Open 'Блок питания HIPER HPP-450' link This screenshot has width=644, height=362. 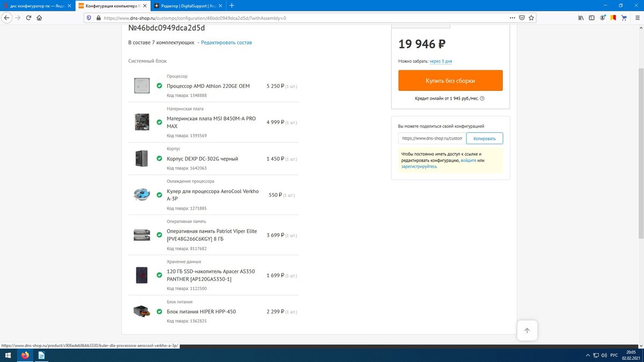click(x=201, y=312)
